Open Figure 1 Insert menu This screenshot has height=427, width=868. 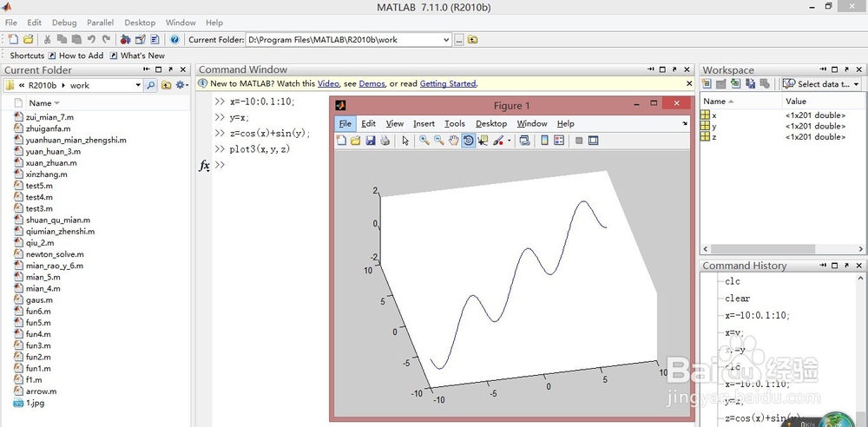(424, 123)
